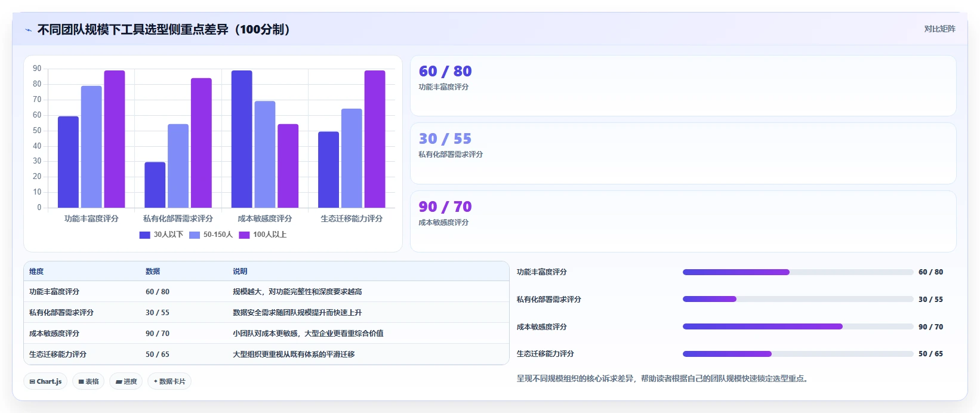The image size is (980, 413).
Task: Click the description 大型组织更重视从既有体系的平滑迁移
Action: [294, 355]
